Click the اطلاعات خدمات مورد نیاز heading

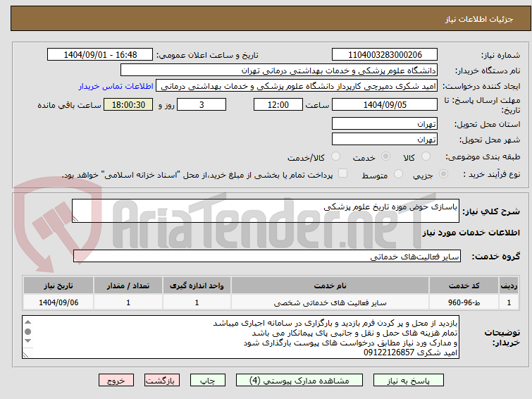[471, 233]
